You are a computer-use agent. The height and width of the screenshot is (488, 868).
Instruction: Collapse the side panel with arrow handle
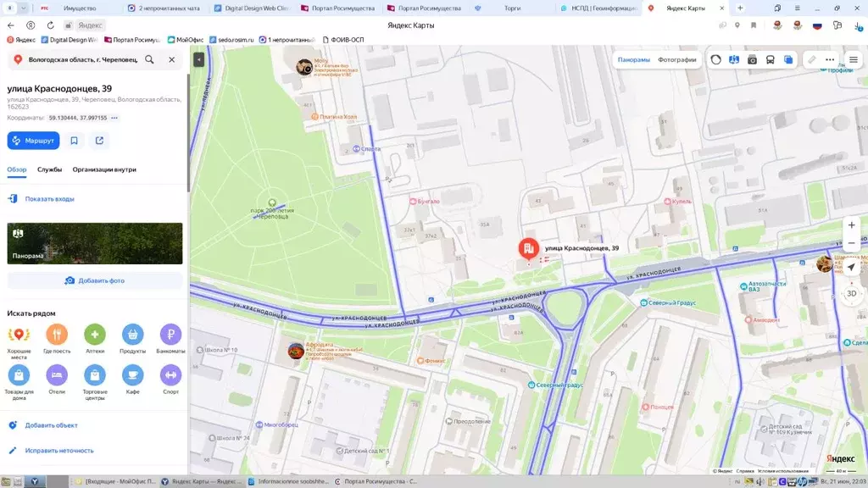198,59
